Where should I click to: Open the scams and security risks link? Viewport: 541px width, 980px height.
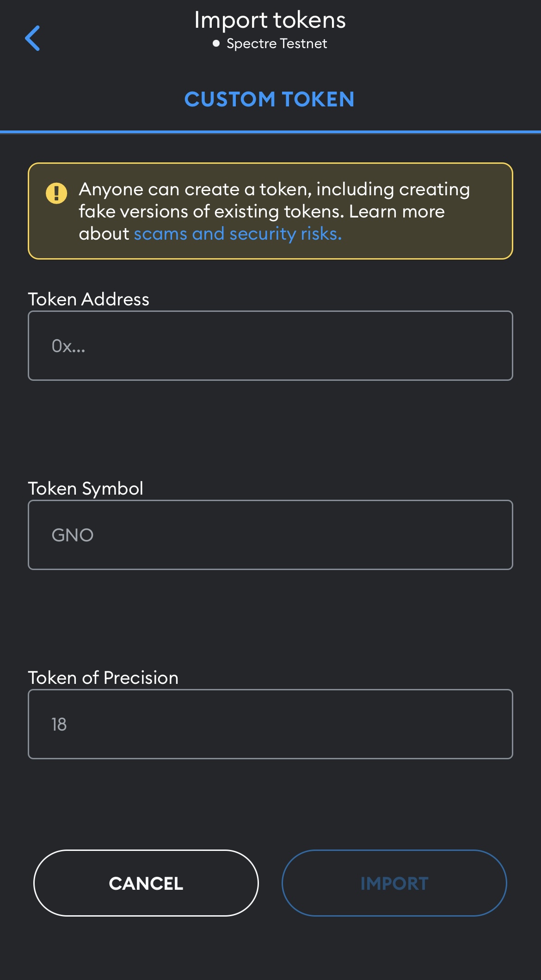click(x=237, y=234)
